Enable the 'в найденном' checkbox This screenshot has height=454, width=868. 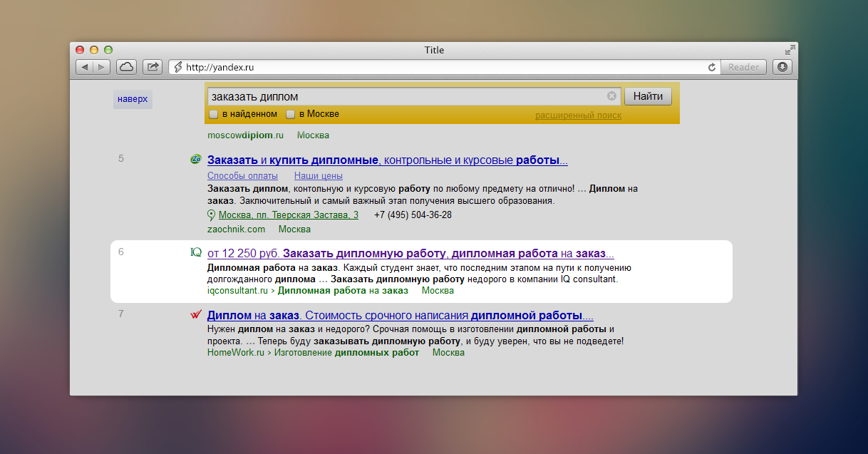click(213, 114)
